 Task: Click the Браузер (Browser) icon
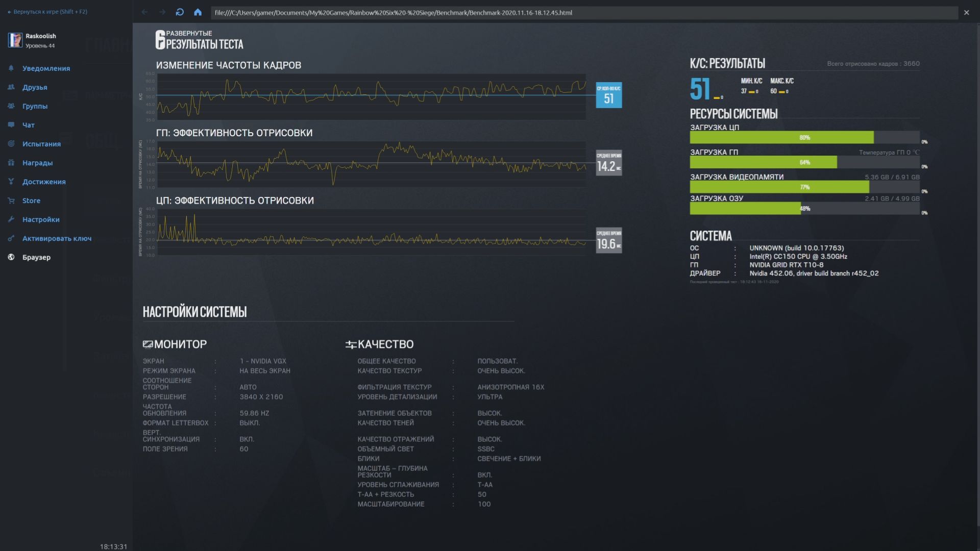12,257
